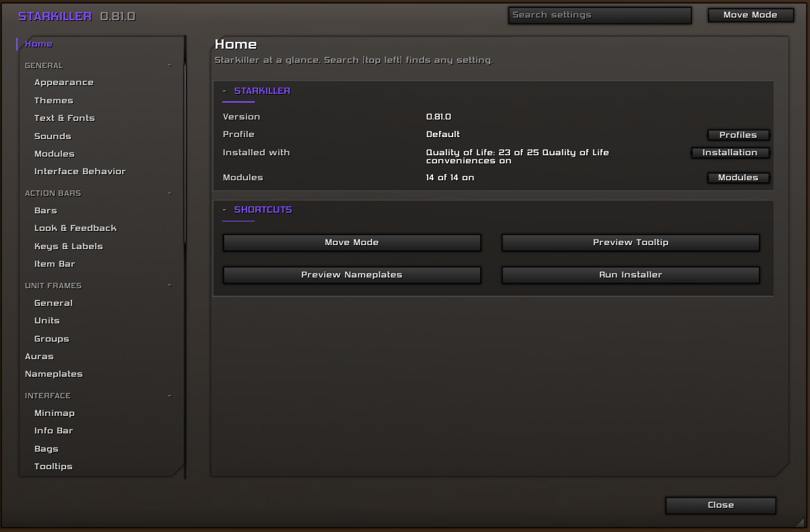This screenshot has width=810, height=532.
Task: Collapse the STARKILLER info section
Action: coord(224,91)
